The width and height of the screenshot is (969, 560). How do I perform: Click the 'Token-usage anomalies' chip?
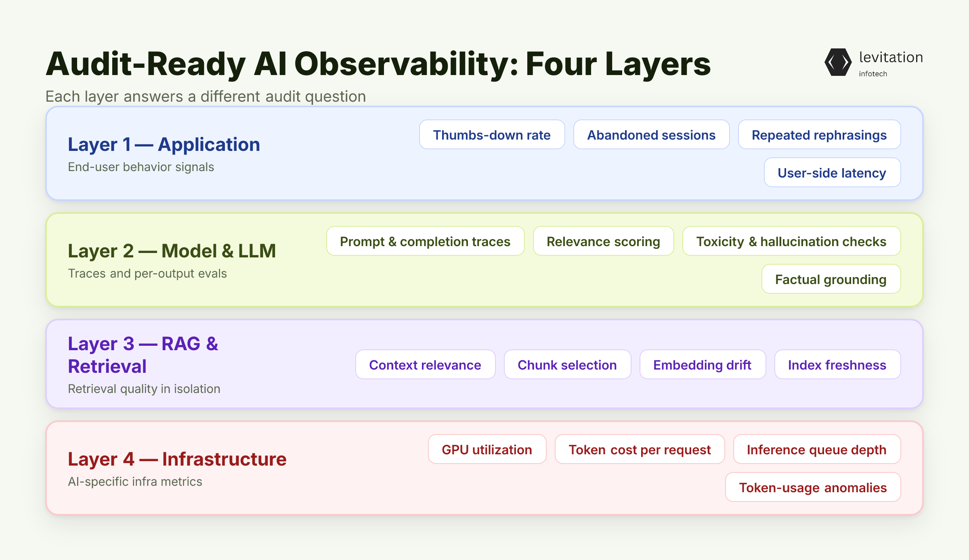[813, 487]
